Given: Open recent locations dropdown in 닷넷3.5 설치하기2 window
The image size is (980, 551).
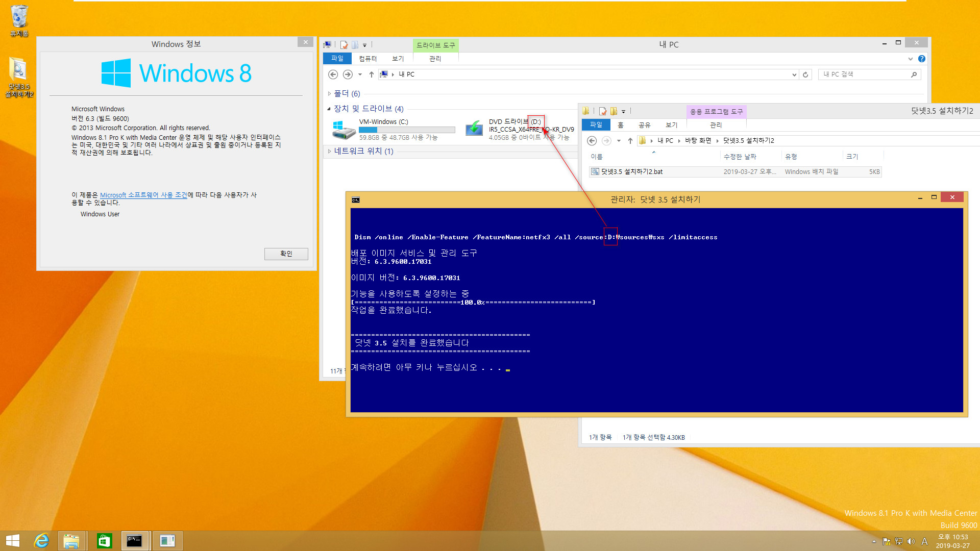Looking at the screenshot, I should [619, 141].
